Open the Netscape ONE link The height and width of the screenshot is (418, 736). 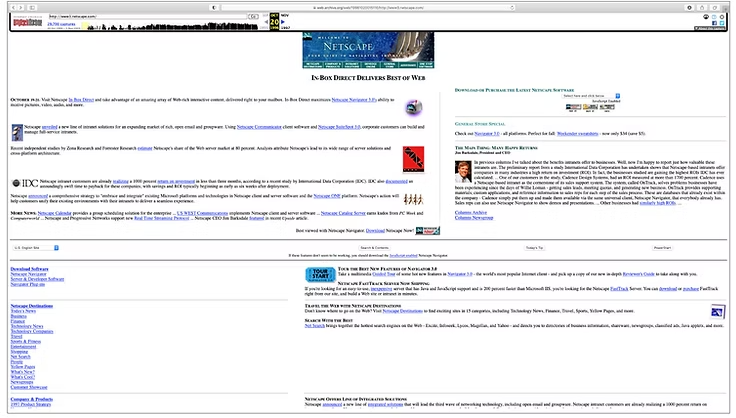(x=327, y=196)
